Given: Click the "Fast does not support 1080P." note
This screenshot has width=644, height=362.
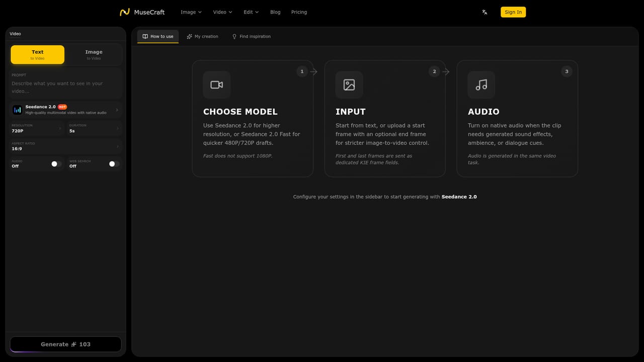Looking at the screenshot, I should [238, 156].
